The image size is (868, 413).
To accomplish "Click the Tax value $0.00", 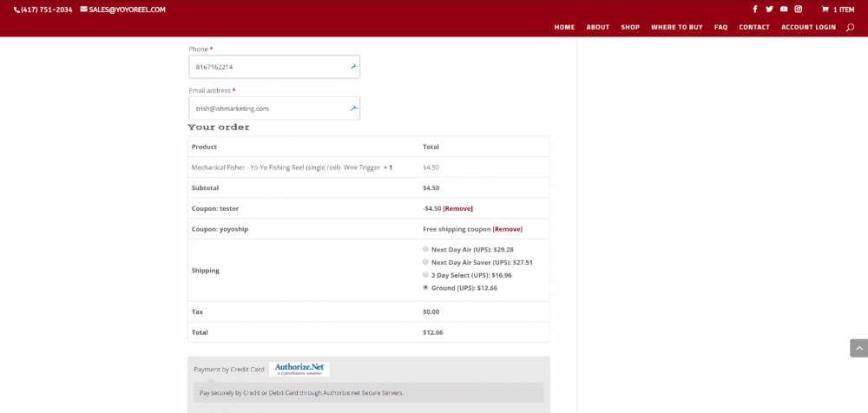I will coord(431,312).
